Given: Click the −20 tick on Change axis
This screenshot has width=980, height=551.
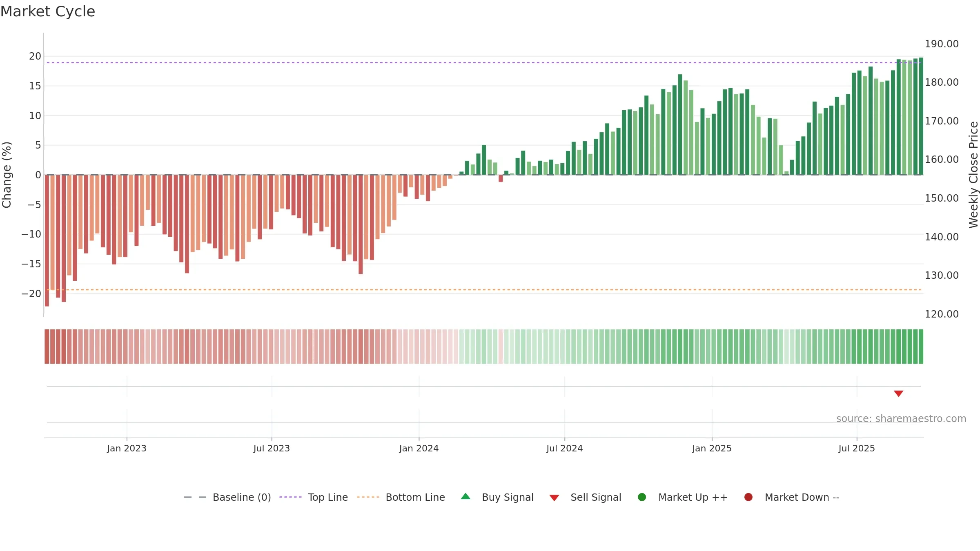Looking at the screenshot, I should click(x=31, y=294).
